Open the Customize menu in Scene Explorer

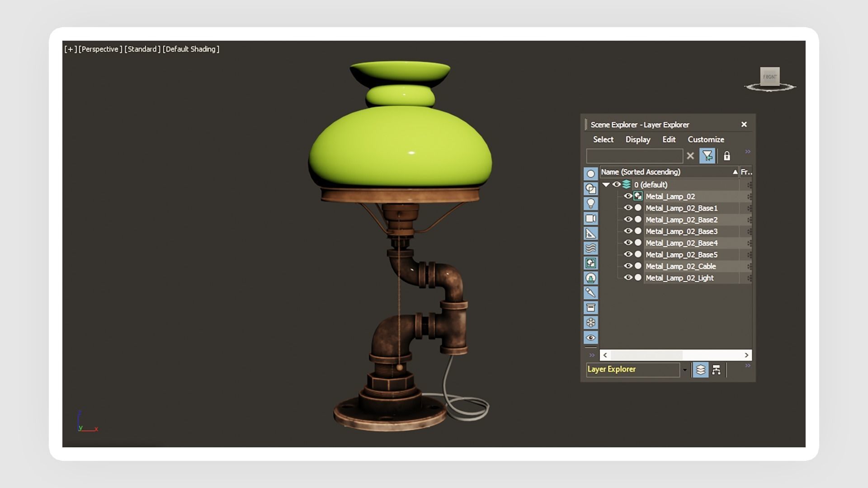pos(706,140)
